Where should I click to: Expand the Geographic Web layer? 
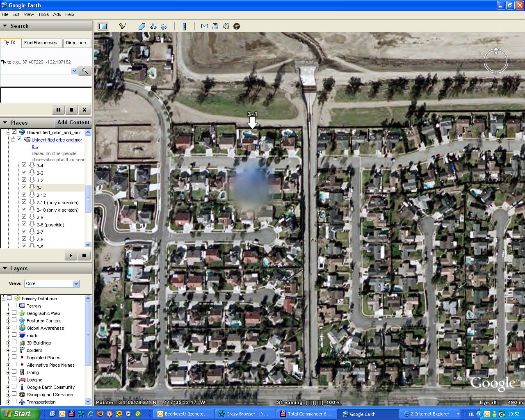[x=8, y=313]
